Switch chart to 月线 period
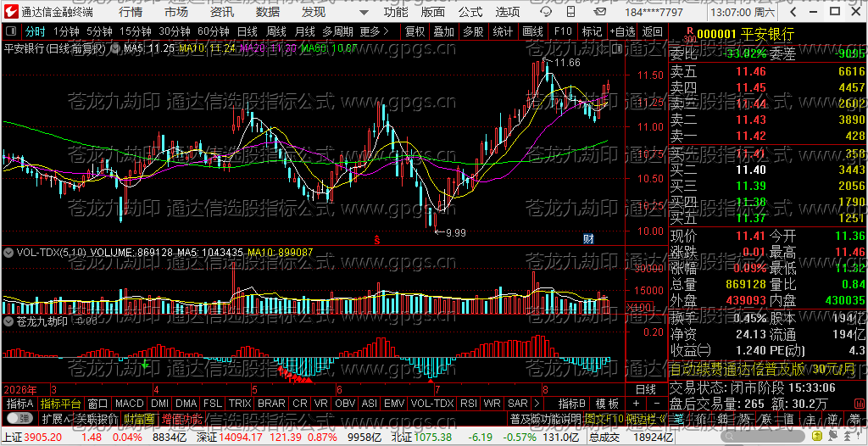This screenshot has width=868, height=446. [305, 32]
